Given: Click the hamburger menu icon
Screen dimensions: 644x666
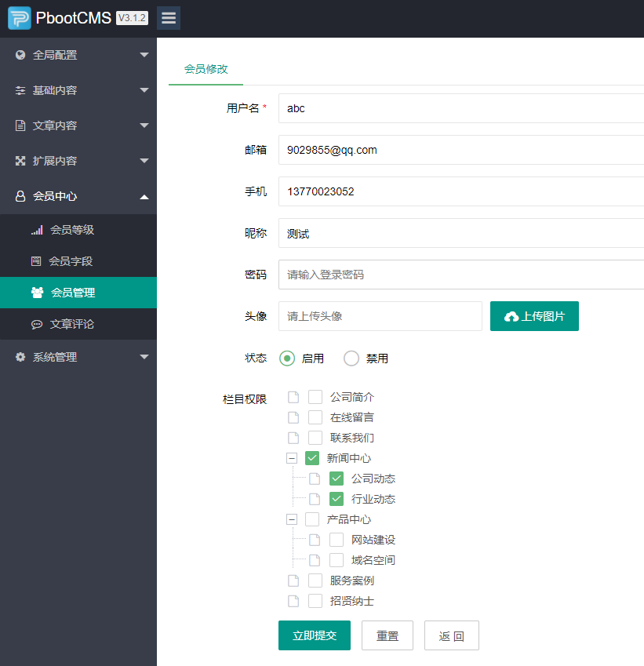Looking at the screenshot, I should [168, 17].
